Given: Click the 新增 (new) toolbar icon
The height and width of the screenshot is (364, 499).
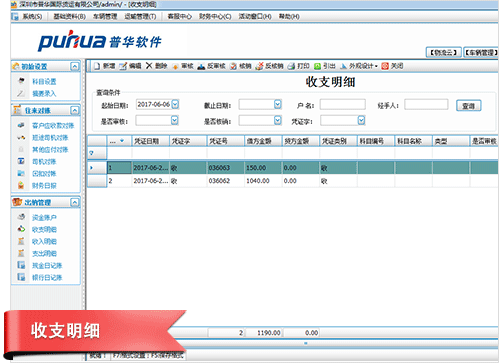Looking at the screenshot, I should (97, 66).
